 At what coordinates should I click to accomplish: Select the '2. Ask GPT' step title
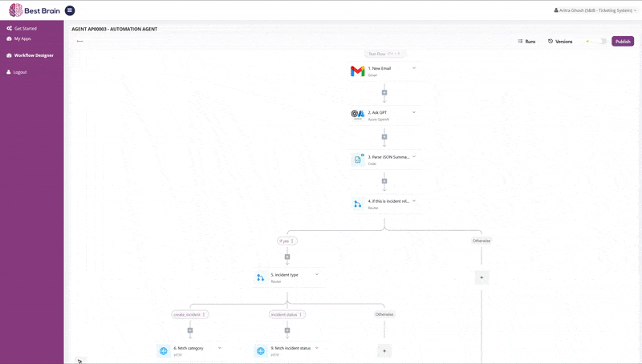coord(377,112)
